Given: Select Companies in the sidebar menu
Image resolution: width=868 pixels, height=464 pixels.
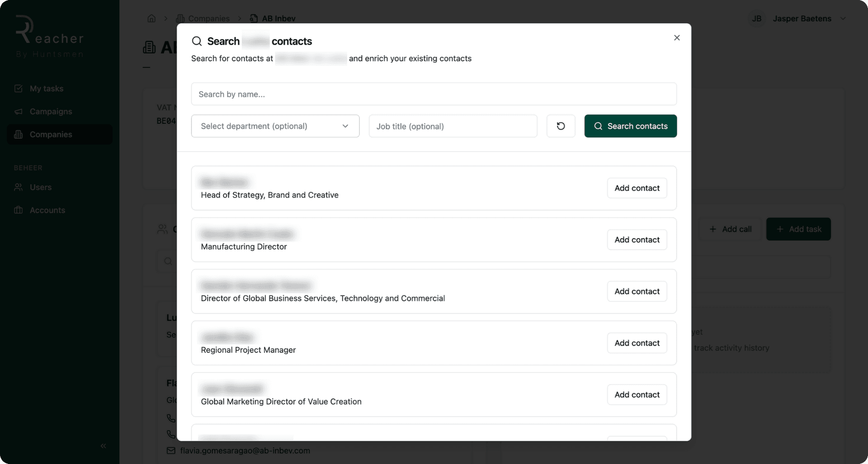Looking at the screenshot, I should click(x=51, y=134).
